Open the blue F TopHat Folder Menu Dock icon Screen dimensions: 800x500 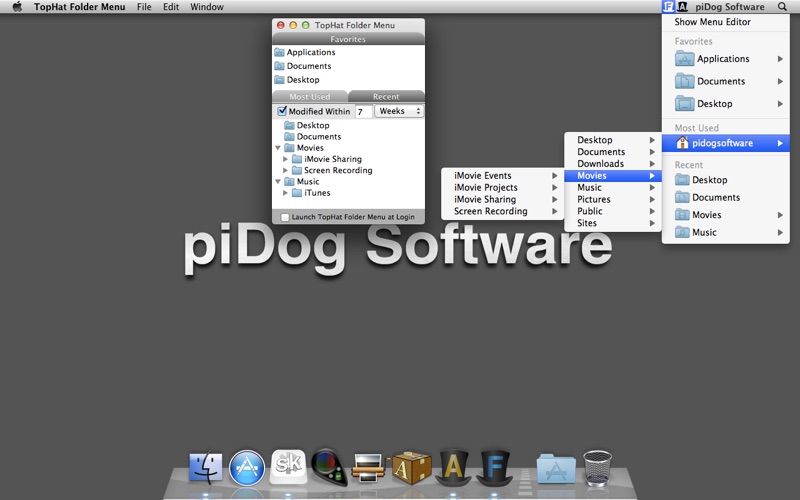click(494, 467)
